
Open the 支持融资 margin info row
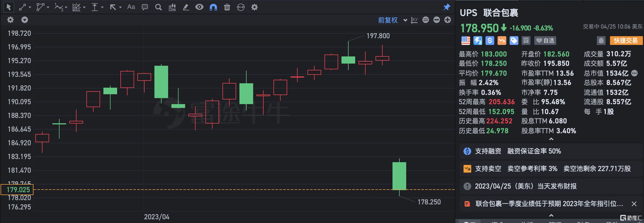[x=551, y=151]
